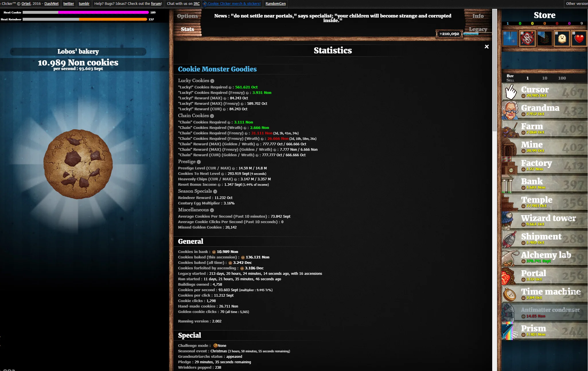
Task: Click the heart cookie upgrade in store
Action: click(579, 38)
